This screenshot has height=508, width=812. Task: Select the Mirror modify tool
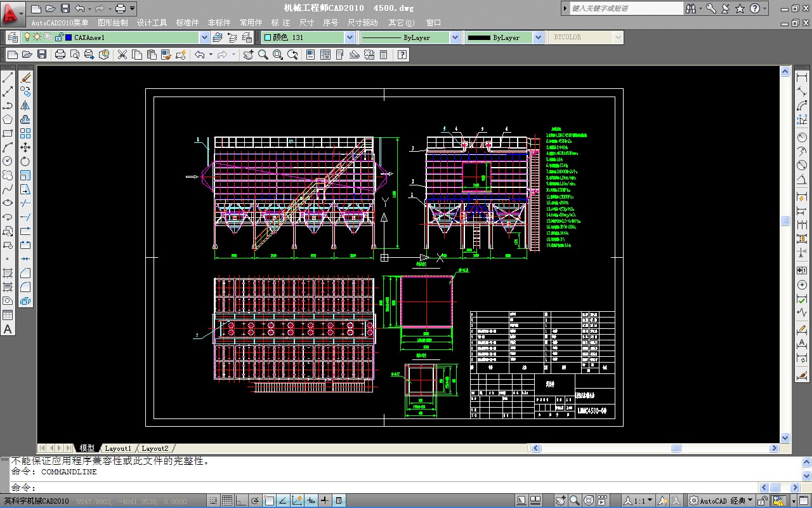[25, 105]
